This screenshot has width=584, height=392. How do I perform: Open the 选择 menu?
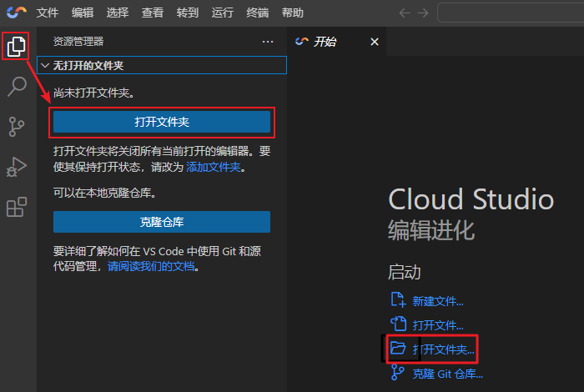[x=118, y=13]
